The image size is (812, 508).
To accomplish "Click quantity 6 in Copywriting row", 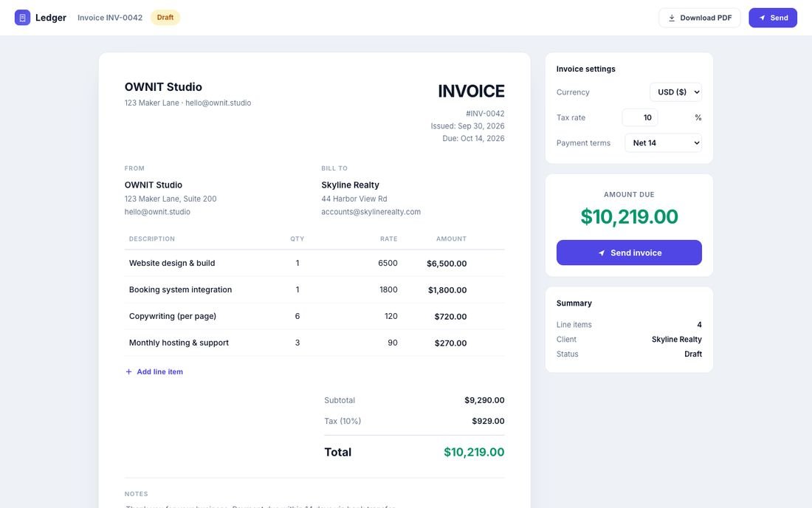I will 297,316.
